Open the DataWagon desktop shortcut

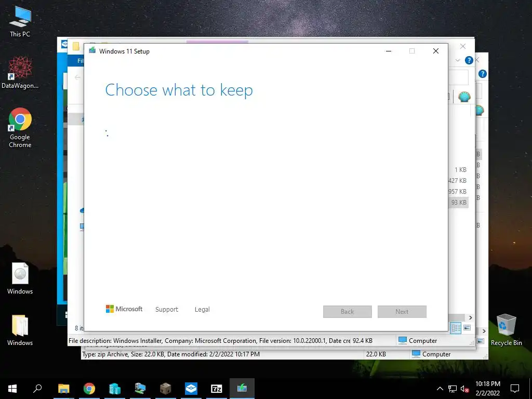coord(20,72)
